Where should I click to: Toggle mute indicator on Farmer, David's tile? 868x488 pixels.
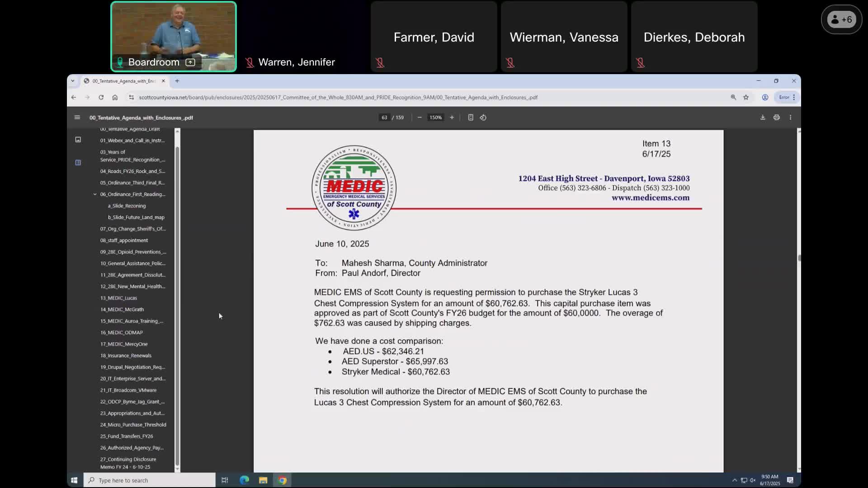380,63
